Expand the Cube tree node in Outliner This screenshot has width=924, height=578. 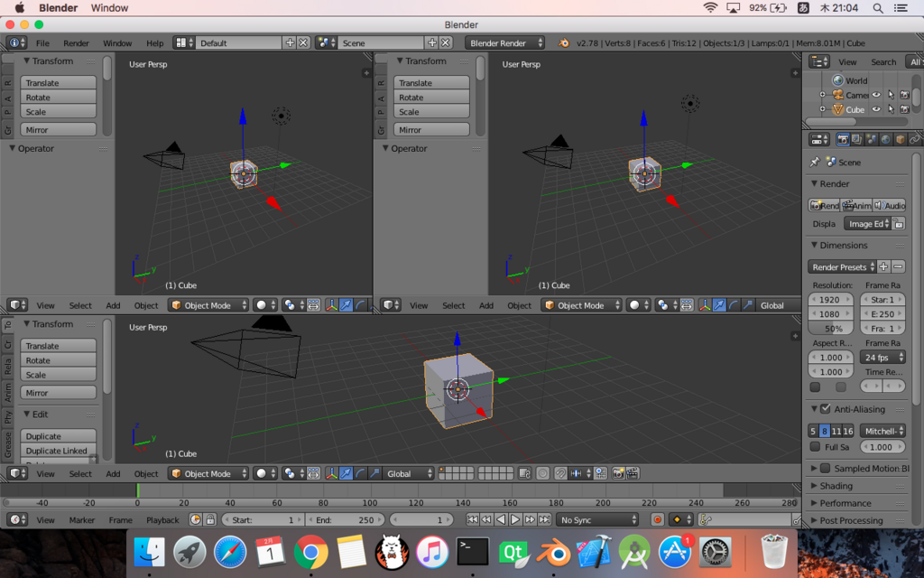click(x=823, y=109)
